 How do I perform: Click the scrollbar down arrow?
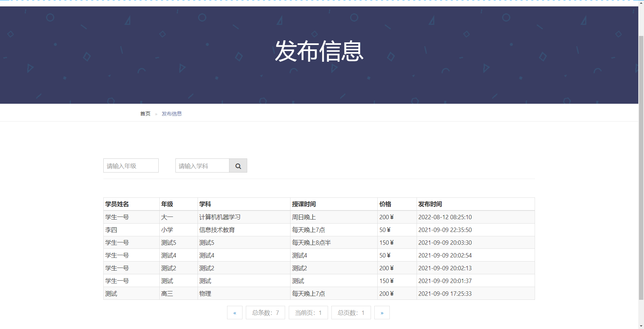(641, 326)
